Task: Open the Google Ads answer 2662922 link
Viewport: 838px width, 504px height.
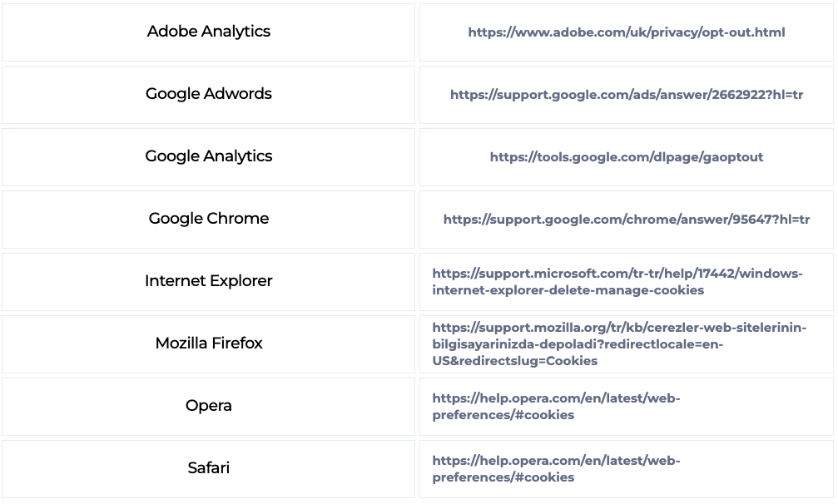Action: [627, 95]
